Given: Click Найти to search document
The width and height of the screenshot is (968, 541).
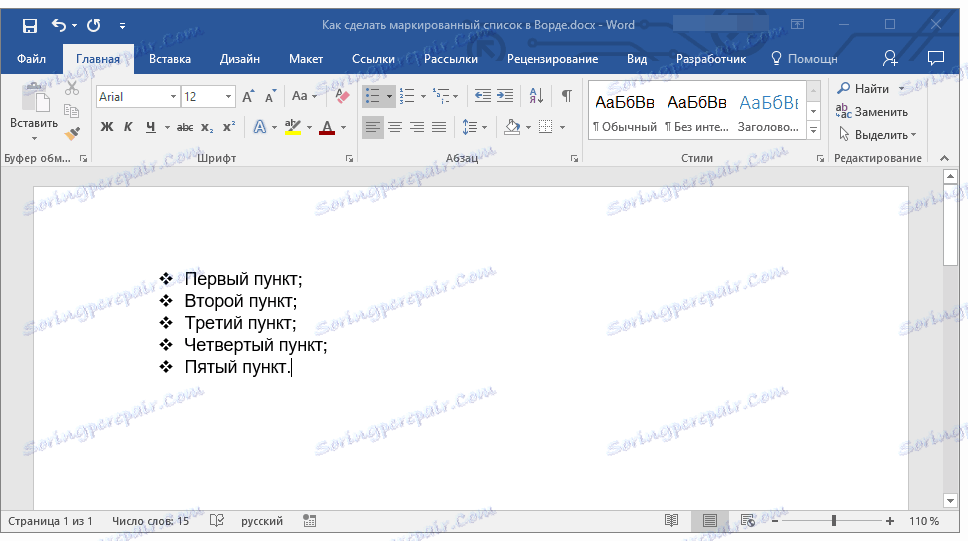Looking at the screenshot, I should pyautogui.click(x=863, y=89).
